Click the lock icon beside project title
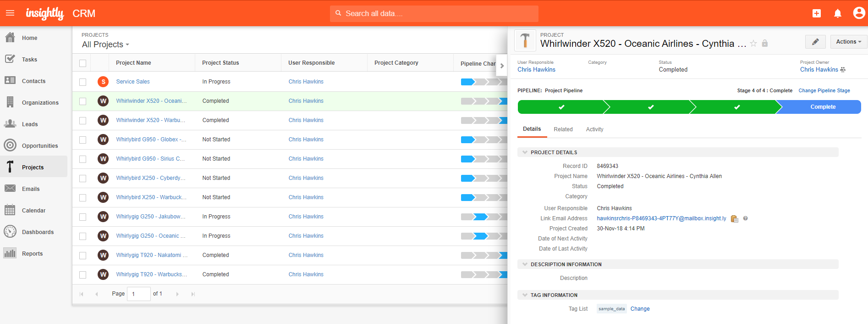Screen dimensions: 868x324 (x=765, y=44)
